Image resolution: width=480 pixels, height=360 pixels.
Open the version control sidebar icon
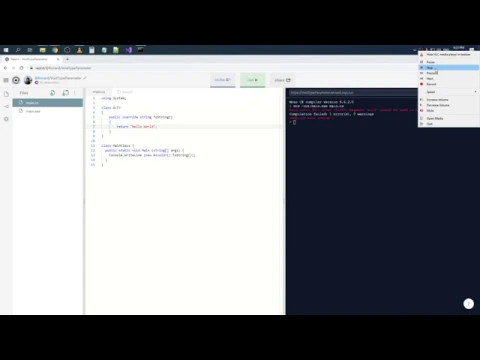[x=6, y=106]
